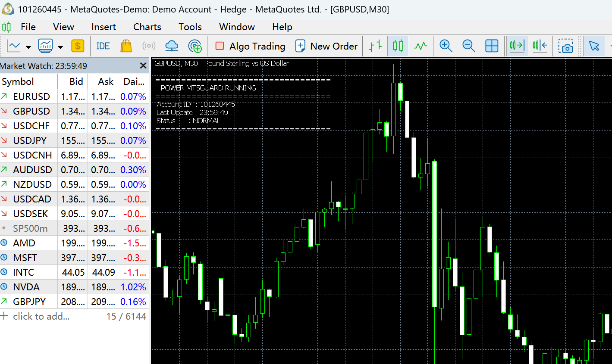Open the Charts menu
The height and width of the screenshot is (364, 612).
tap(147, 27)
